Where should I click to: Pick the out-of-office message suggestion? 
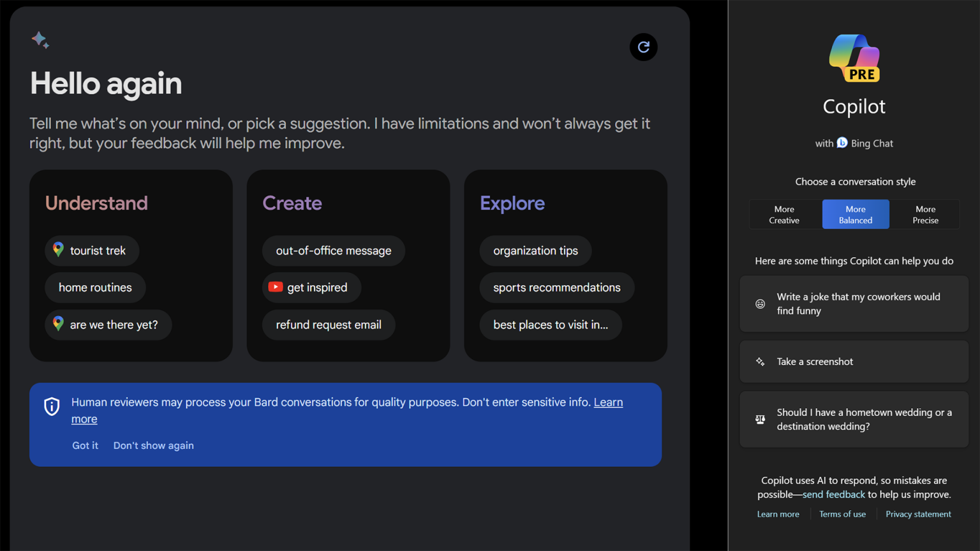click(334, 251)
